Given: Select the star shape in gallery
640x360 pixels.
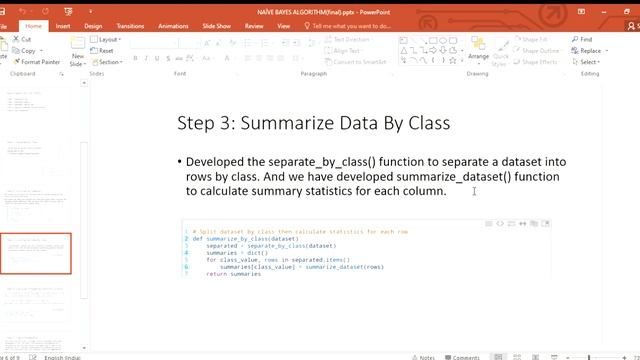Looking at the screenshot, I should [453, 60].
